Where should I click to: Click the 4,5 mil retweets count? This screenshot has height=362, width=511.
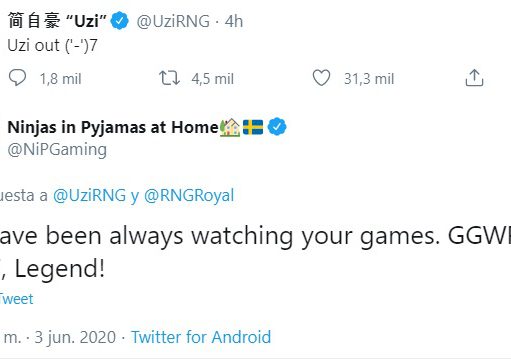tap(213, 79)
